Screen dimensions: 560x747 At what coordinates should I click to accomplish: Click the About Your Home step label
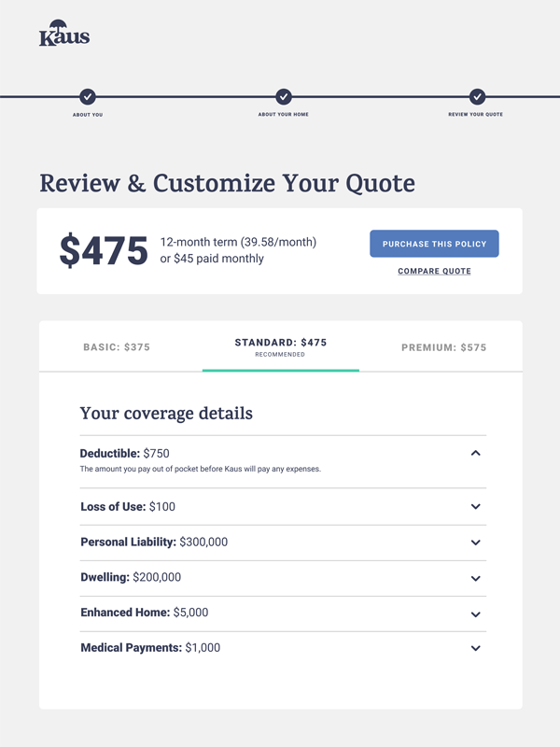tap(284, 114)
